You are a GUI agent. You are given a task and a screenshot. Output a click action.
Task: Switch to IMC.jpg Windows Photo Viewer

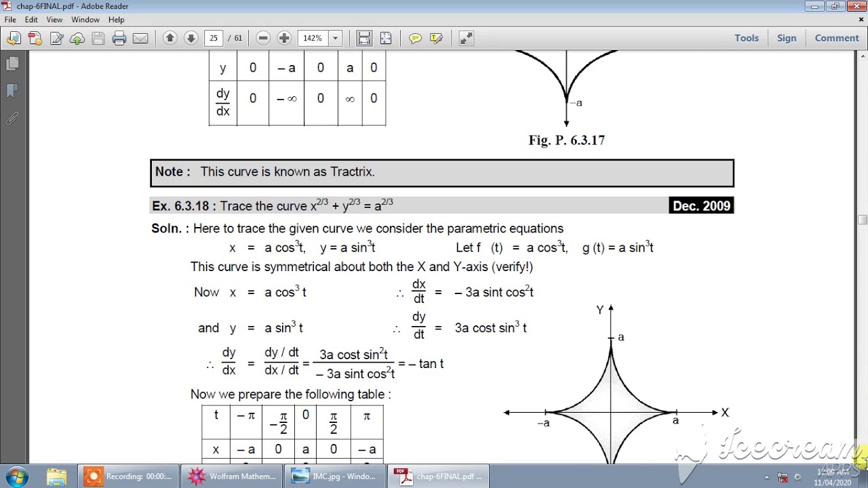point(335,476)
